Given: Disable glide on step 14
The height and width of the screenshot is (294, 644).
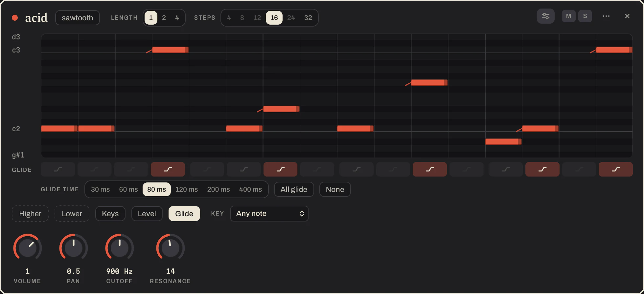Looking at the screenshot, I should pos(542,169).
